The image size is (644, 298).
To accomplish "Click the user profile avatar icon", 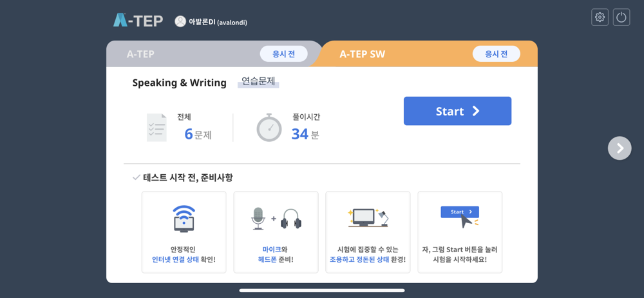I will pos(180,21).
